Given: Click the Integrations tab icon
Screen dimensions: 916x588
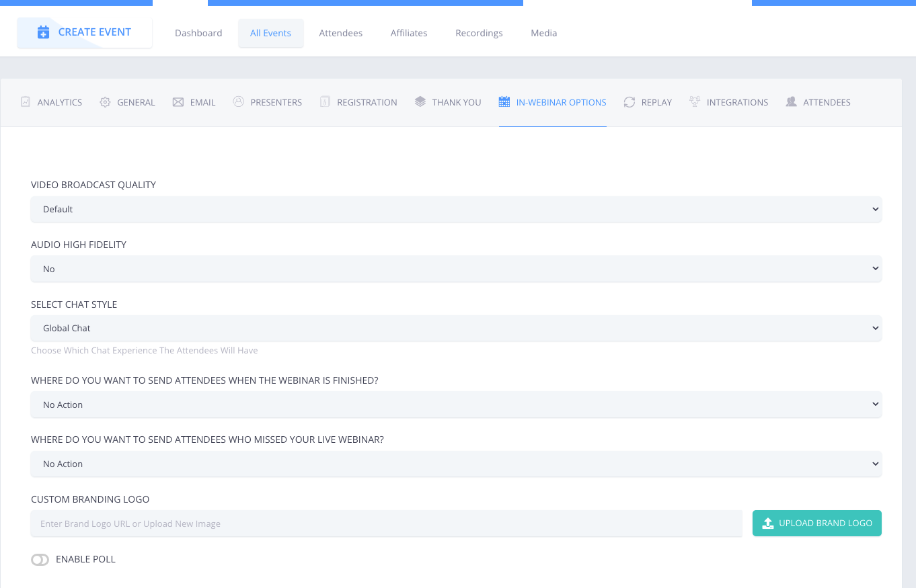Looking at the screenshot, I should [x=695, y=102].
